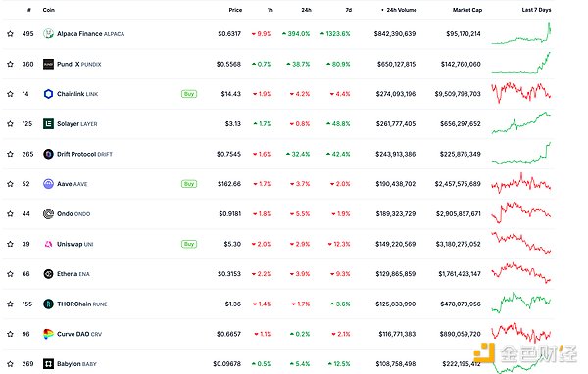The height and width of the screenshot is (374, 588).
Task: Click the Aave coin logo
Action: click(x=48, y=184)
